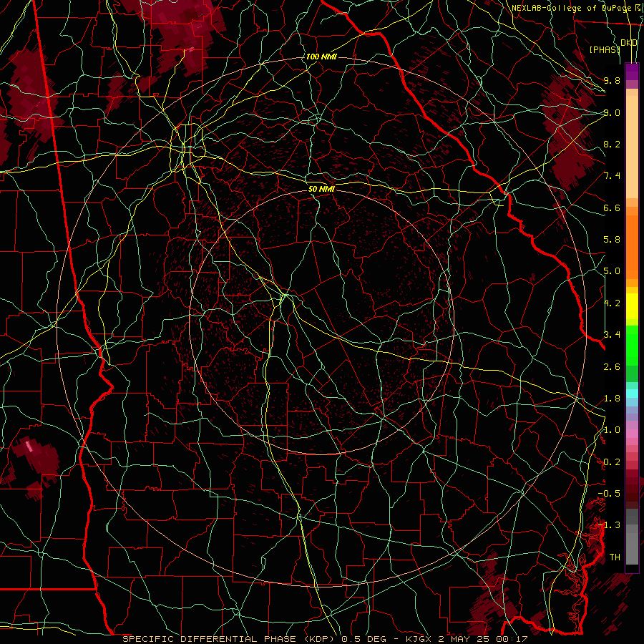Viewport: 644px width, 644px height.
Task: Click the '-0.5' value on the color scale
Action: pyautogui.click(x=609, y=494)
